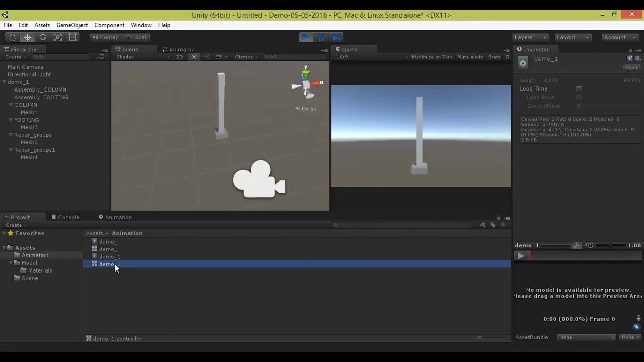Click the Stats button in Game view
Viewport: 644px width, 362px height.
[494, 57]
